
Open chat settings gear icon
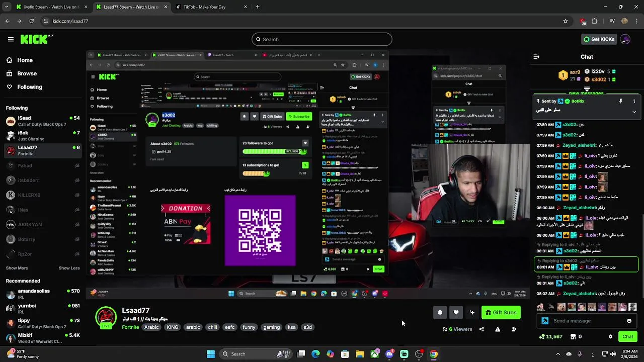pos(610,337)
